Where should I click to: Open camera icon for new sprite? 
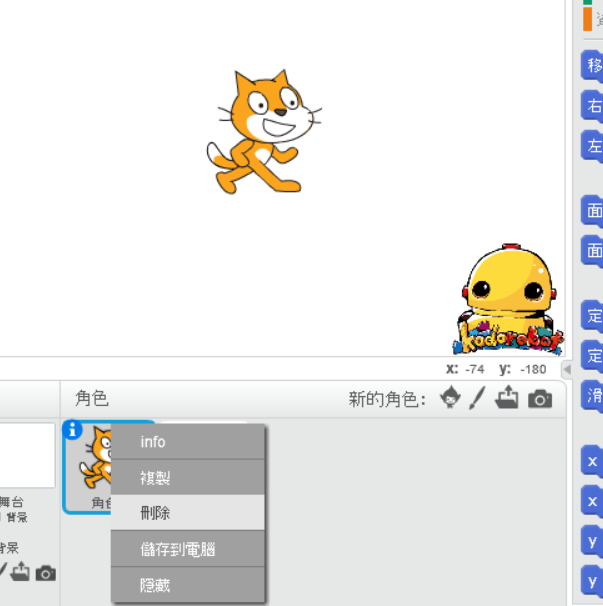coord(540,399)
